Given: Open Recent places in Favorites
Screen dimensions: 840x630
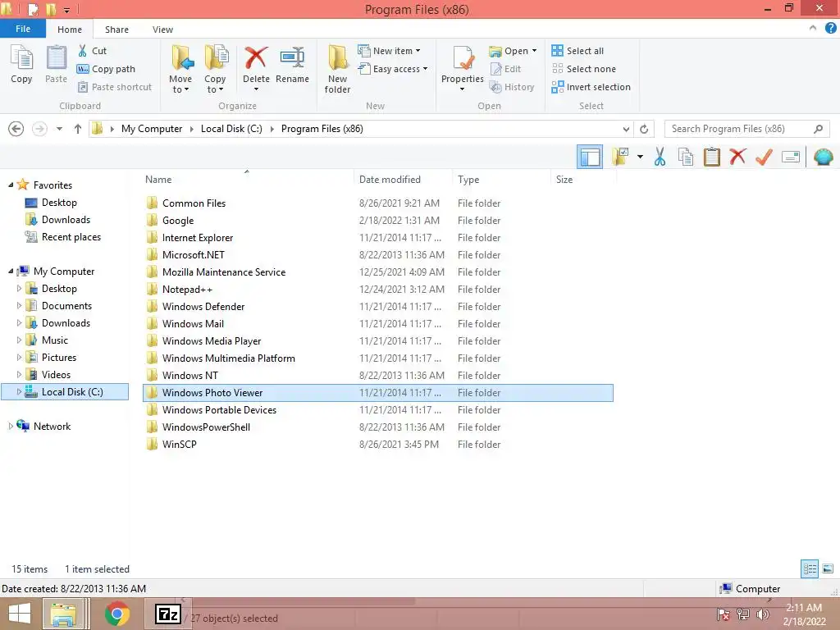Looking at the screenshot, I should point(71,237).
